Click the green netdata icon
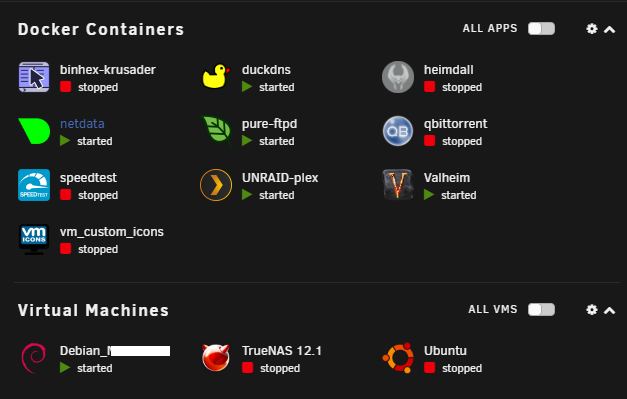 tap(34, 131)
